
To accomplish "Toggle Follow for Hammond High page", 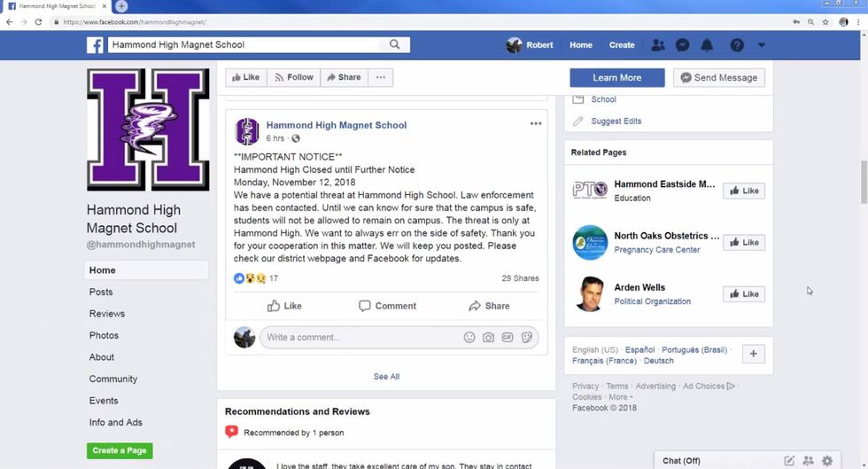I will 294,78.
